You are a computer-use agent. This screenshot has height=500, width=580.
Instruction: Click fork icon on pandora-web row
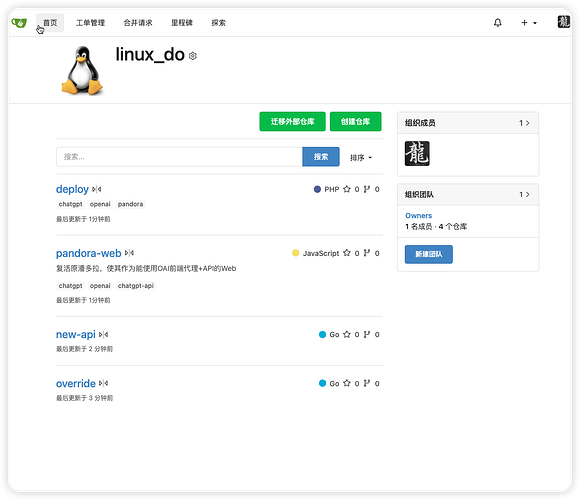coord(367,253)
